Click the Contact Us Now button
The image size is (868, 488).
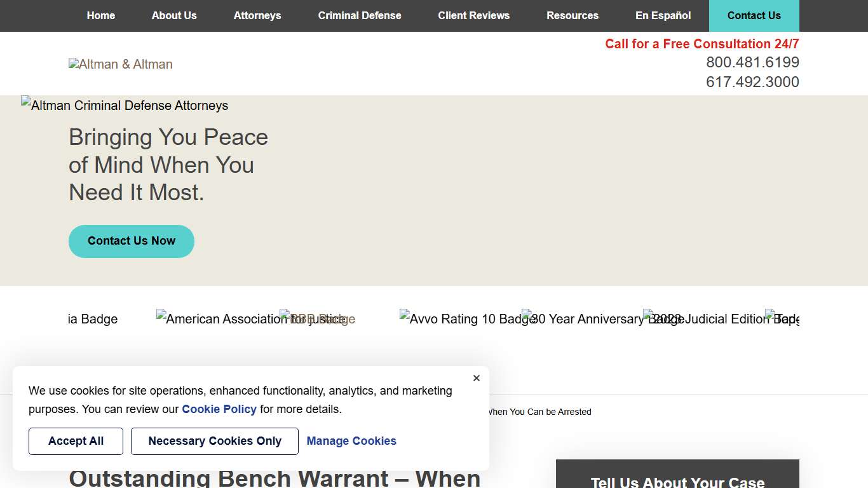[131, 241]
